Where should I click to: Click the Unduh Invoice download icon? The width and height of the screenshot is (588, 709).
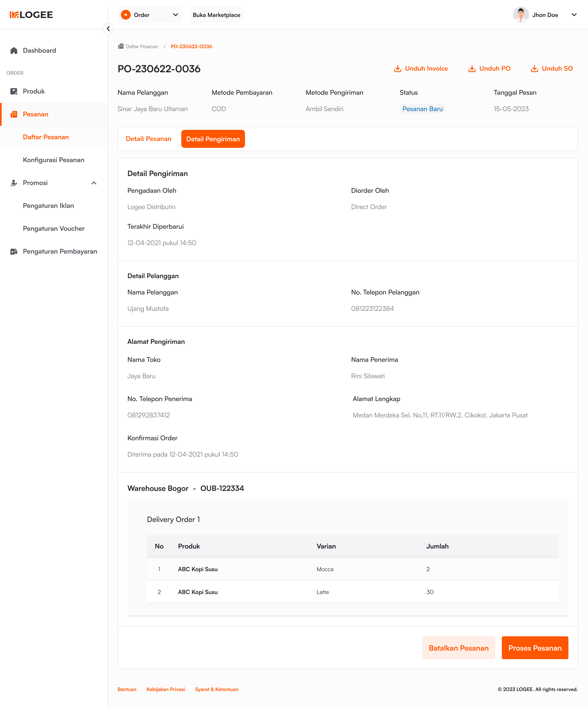click(398, 69)
